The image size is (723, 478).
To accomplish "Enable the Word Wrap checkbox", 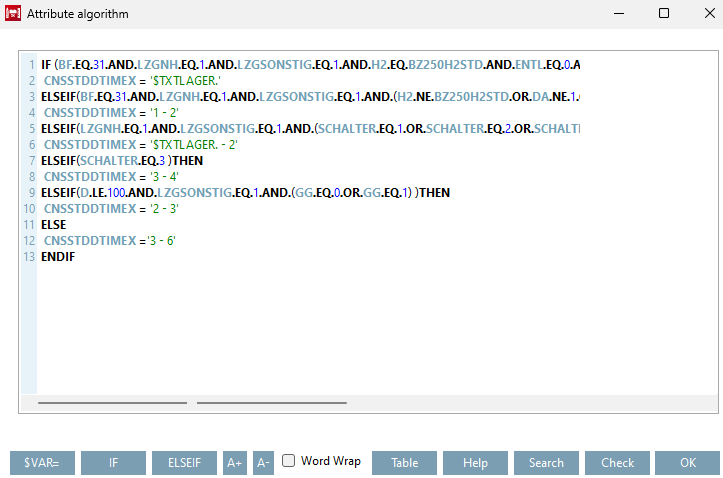I will 289,460.
